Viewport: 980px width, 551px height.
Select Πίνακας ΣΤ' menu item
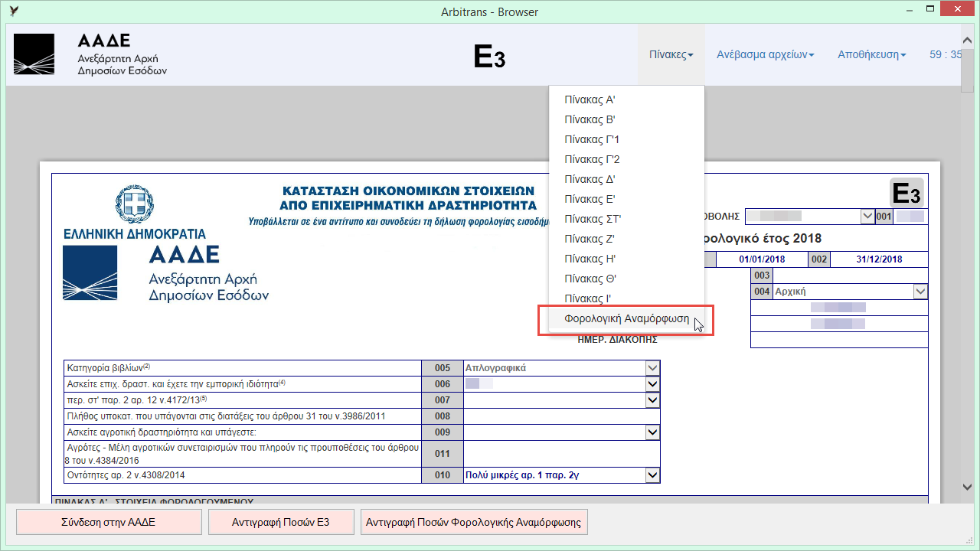[x=626, y=219]
